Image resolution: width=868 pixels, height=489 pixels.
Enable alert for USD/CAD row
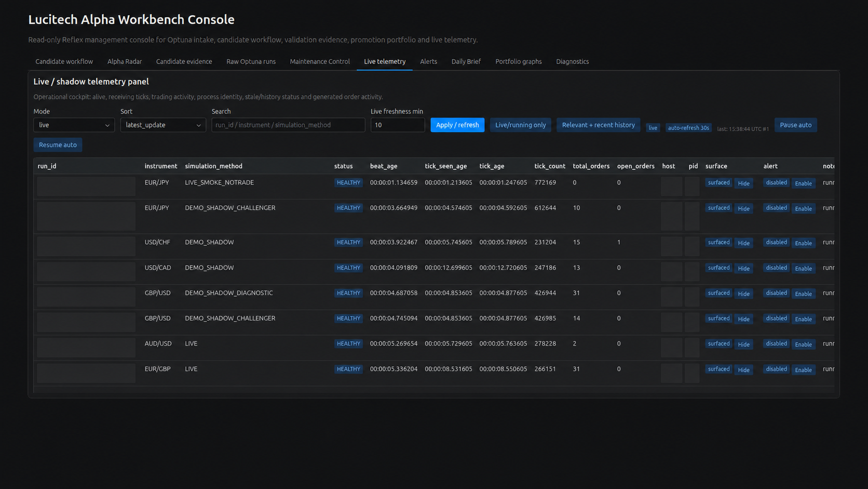click(803, 269)
